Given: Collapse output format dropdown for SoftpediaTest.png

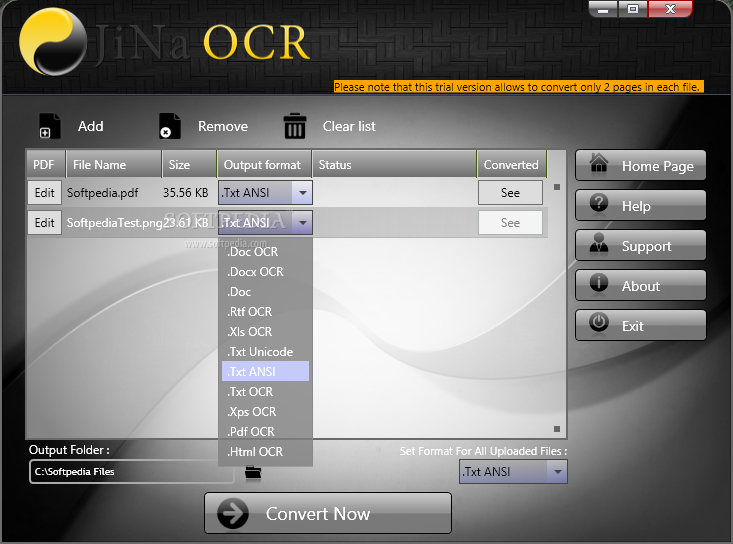Looking at the screenshot, I should tap(303, 223).
